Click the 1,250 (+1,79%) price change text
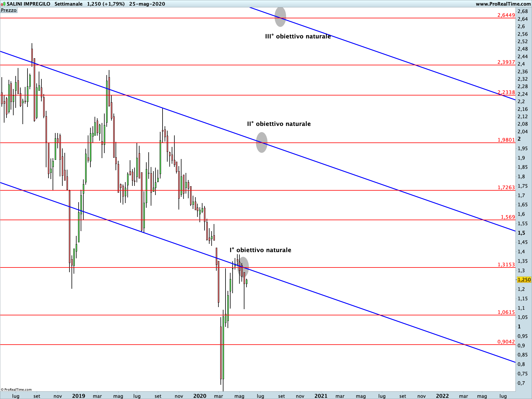 pyautogui.click(x=106, y=4)
